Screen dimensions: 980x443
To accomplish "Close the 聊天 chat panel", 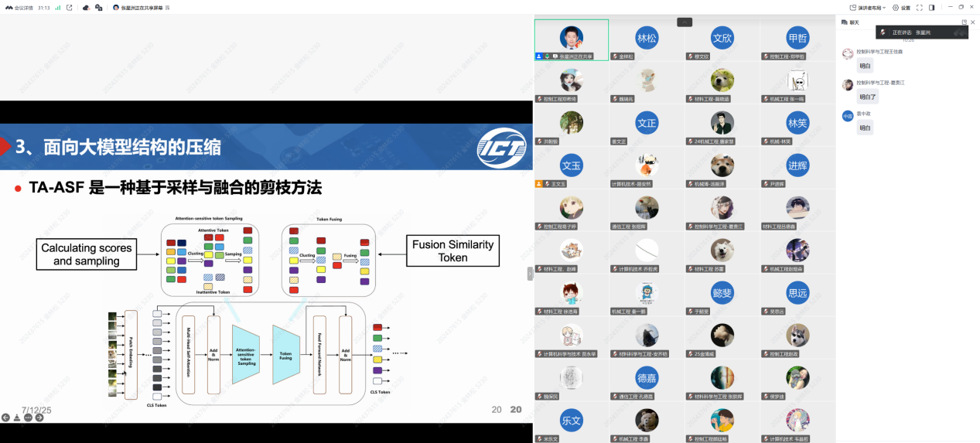I will tap(972, 22).
